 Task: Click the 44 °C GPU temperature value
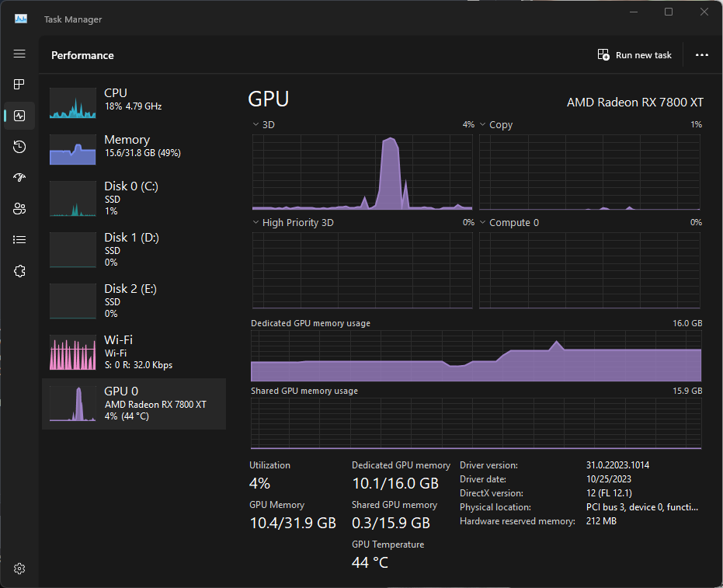pyautogui.click(x=370, y=562)
